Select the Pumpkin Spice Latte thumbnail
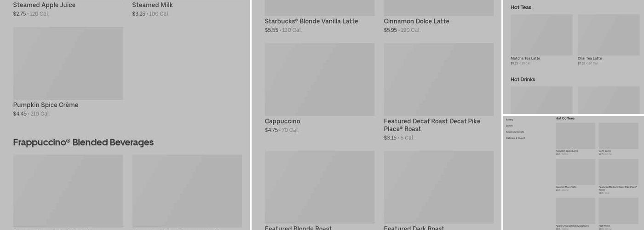The height and width of the screenshot is (230, 644). click(x=575, y=136)
